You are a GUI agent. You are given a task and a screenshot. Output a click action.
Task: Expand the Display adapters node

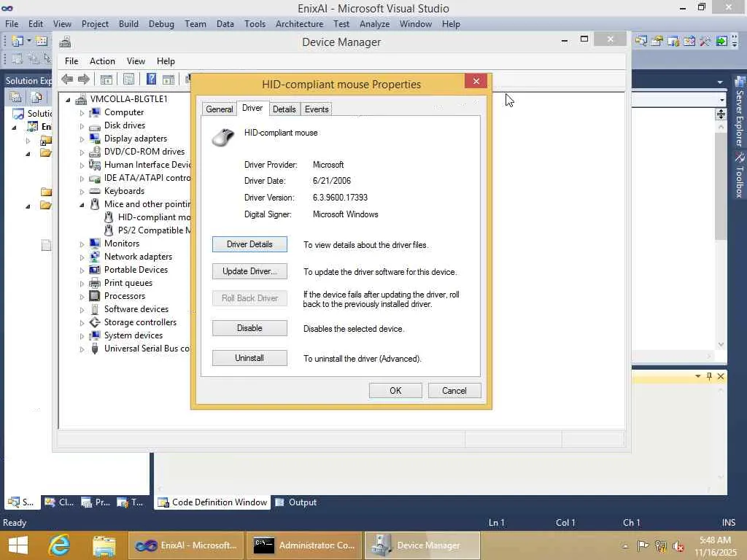82,139
